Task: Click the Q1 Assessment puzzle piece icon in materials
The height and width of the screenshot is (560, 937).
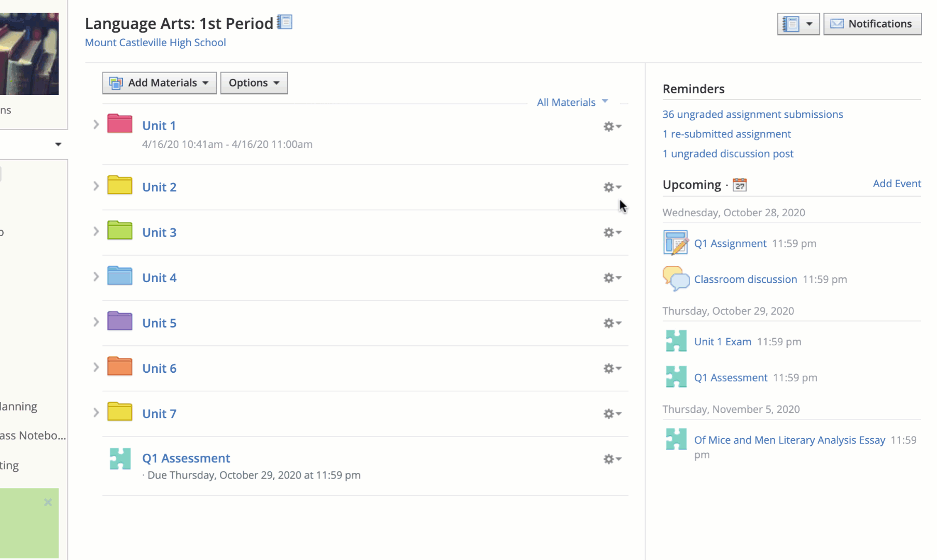Action: click(x=120, y=459)
